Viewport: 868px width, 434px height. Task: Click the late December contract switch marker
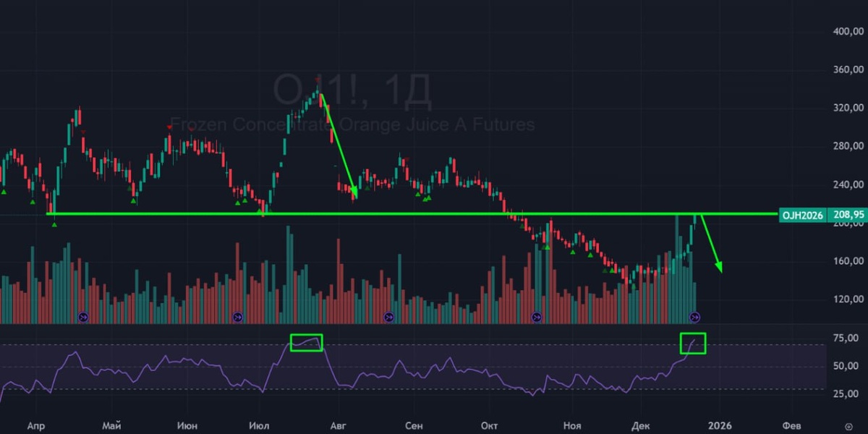[x=694, y=317]
